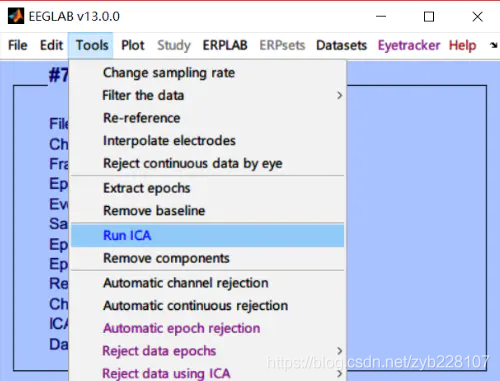Screen dimensions: 500x381
Task: Choose Automatic epoch rejection
Action: (207, 328)
